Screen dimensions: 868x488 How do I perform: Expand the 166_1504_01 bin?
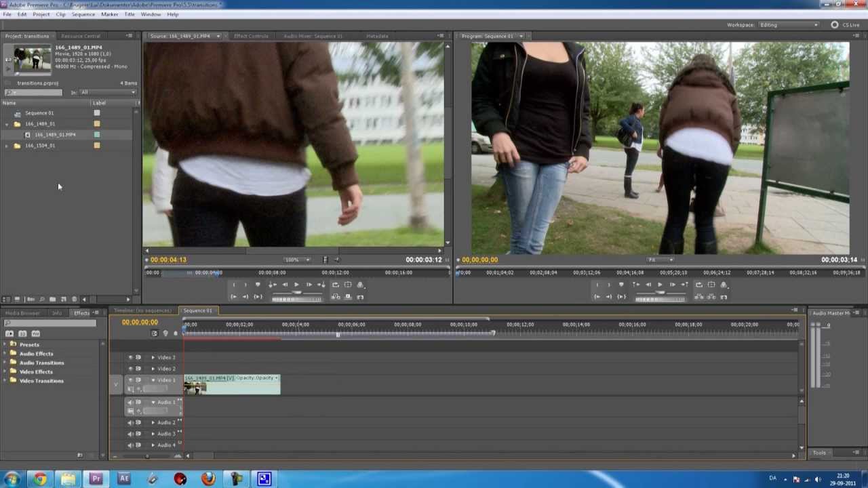pyautogui.click(x=7, y=146)
